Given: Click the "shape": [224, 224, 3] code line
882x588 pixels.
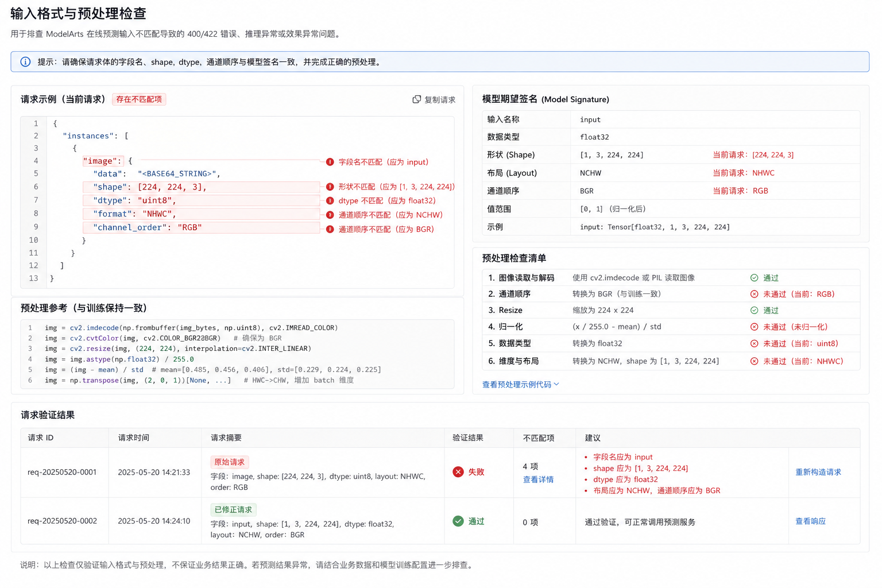Looking at the screenshot, I should tap(201, 187).
